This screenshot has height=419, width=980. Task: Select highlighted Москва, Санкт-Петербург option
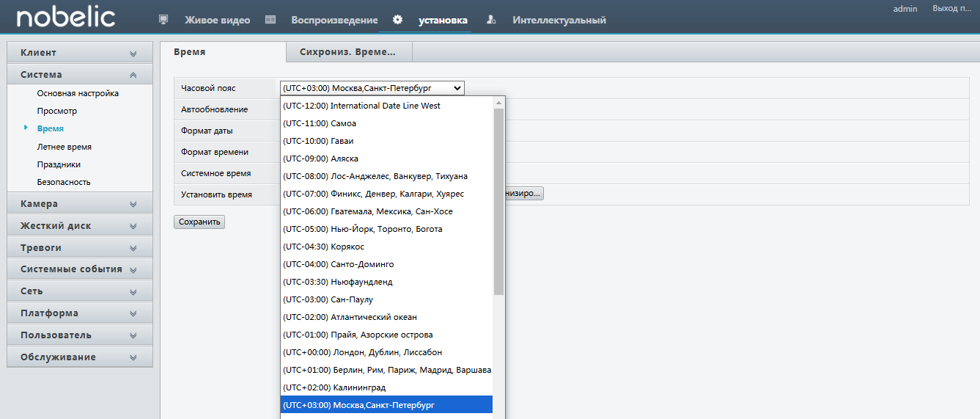(386, 405)
